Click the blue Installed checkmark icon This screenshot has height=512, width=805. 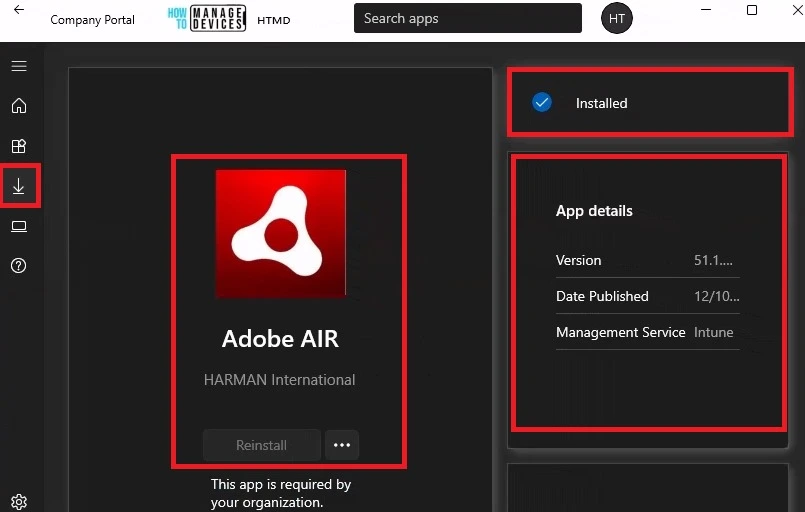tap(542, 102)
